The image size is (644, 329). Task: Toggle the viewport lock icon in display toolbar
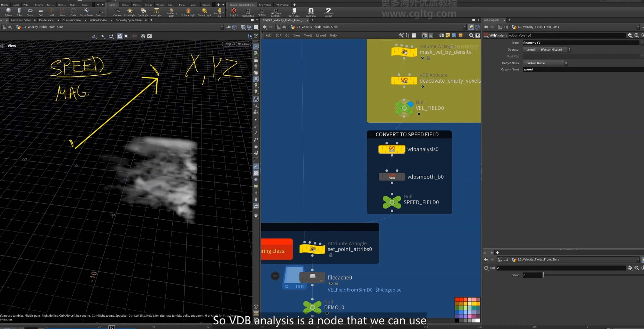pos(256,60)
